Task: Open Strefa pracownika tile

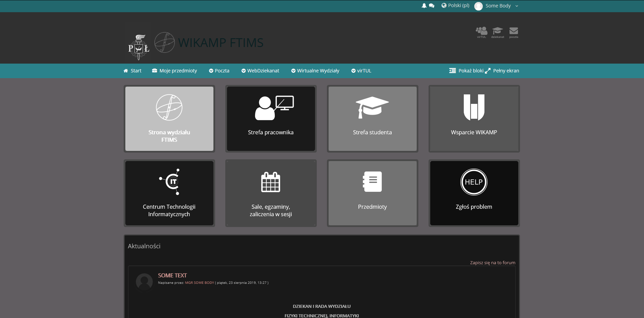Action: pos(271,119)
